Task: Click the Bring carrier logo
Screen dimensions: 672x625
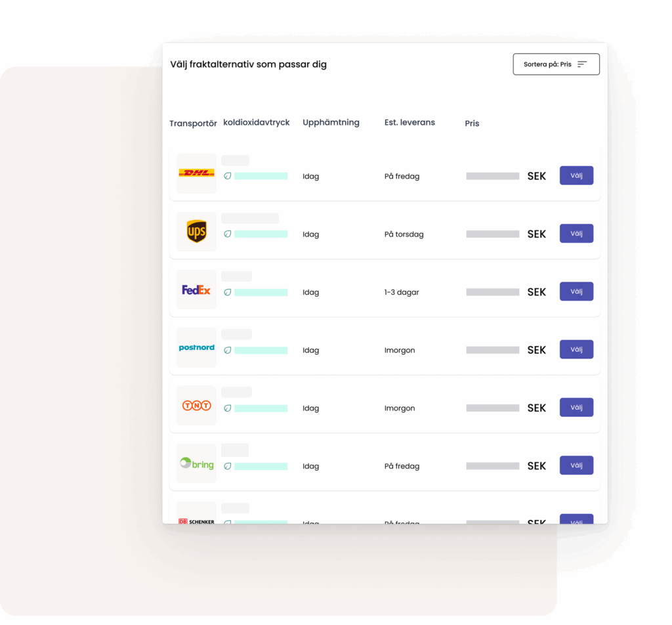Action: click(197, 463)
